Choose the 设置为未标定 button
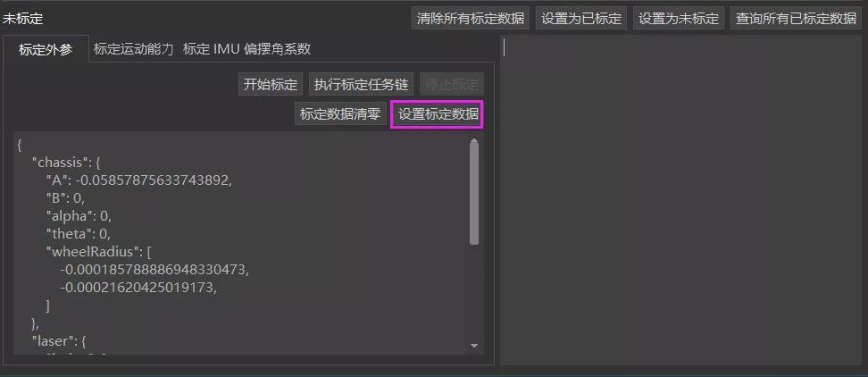This screenshot has height=377, width=868. pos(679,18)
